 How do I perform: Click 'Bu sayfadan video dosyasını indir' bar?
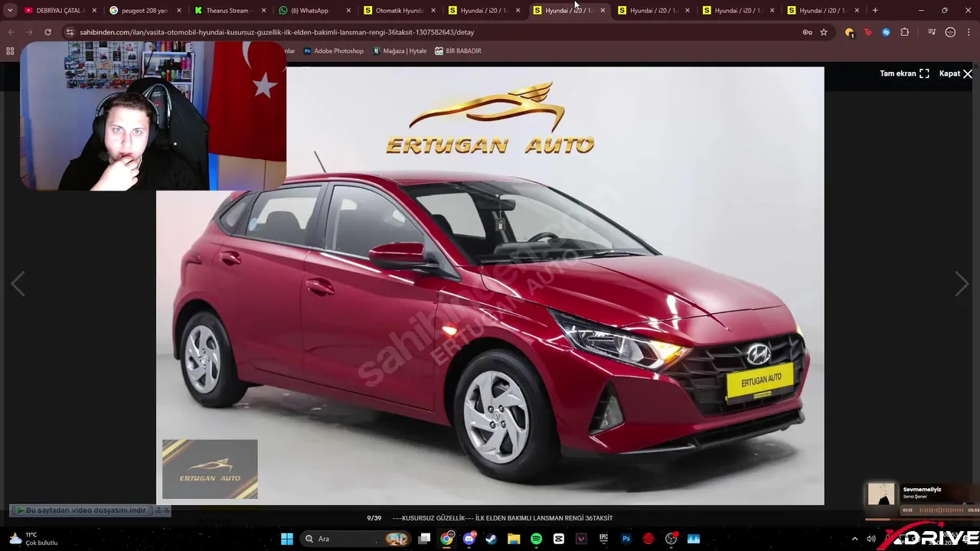pos(84,510)
